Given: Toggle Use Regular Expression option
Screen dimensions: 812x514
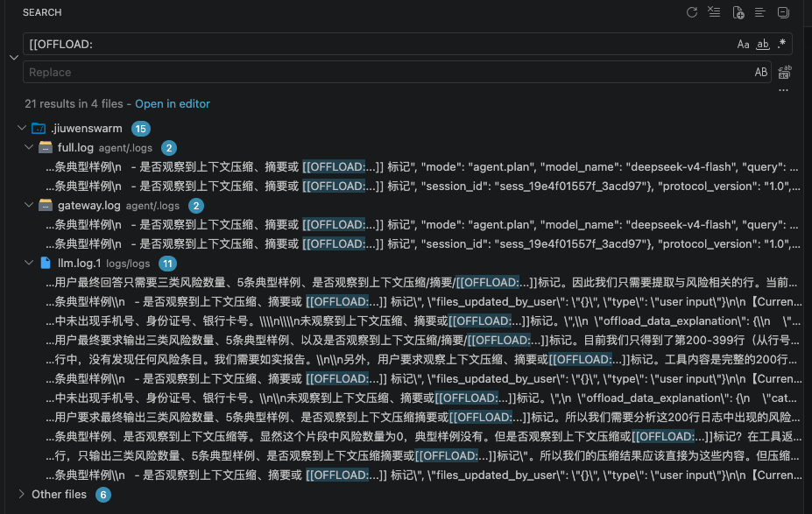Looking at the screenshot, I should 781,44.
